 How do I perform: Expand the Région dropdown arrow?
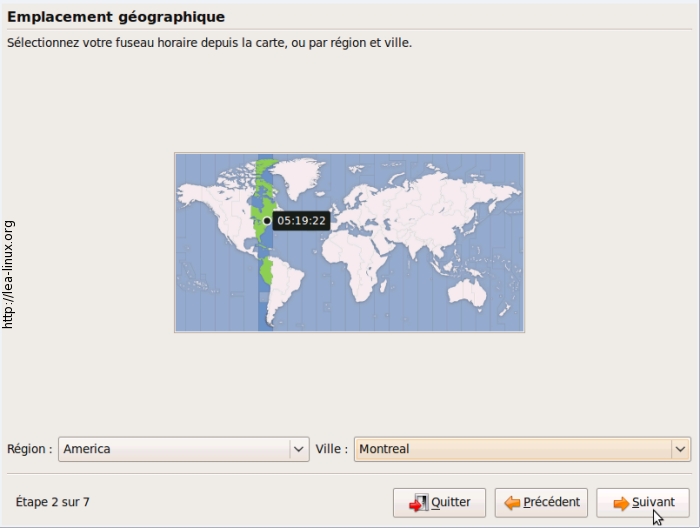(x=298, y=449)
